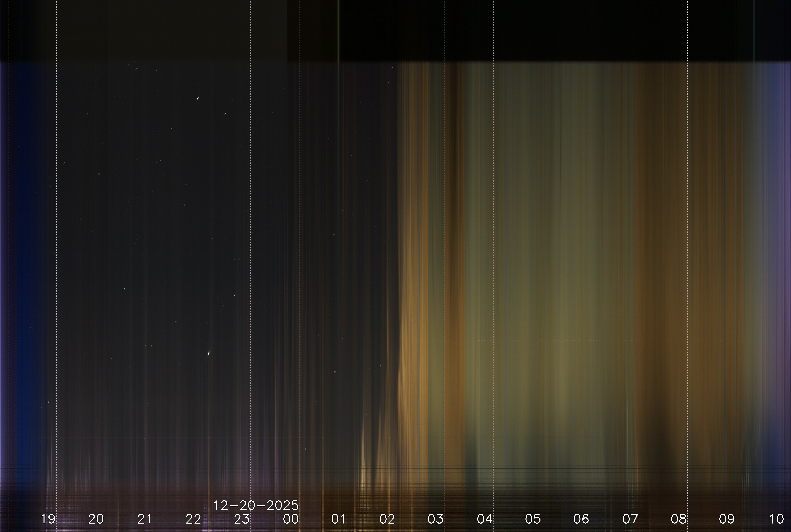Viewport: 791px width, 532px height.
Task: Click the 06 hour label
Action: tap(581, 519)
